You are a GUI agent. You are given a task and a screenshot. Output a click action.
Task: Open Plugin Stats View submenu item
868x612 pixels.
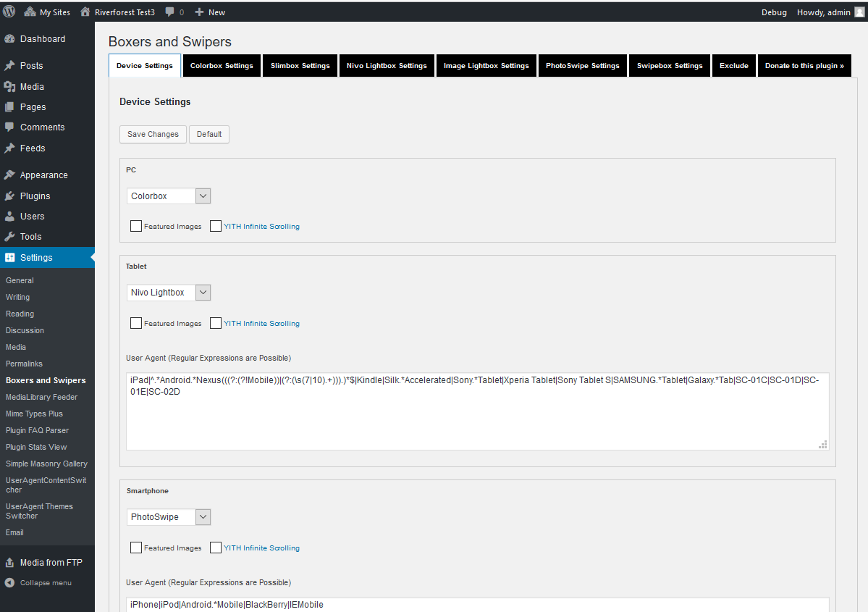(x=36, y=447)
